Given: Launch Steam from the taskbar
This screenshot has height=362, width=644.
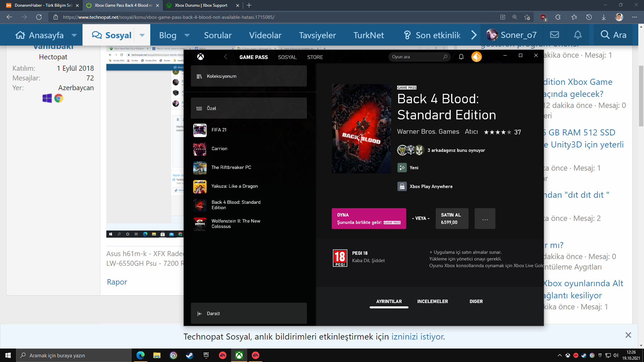Looking at the screenshot, I should point(190,355).
